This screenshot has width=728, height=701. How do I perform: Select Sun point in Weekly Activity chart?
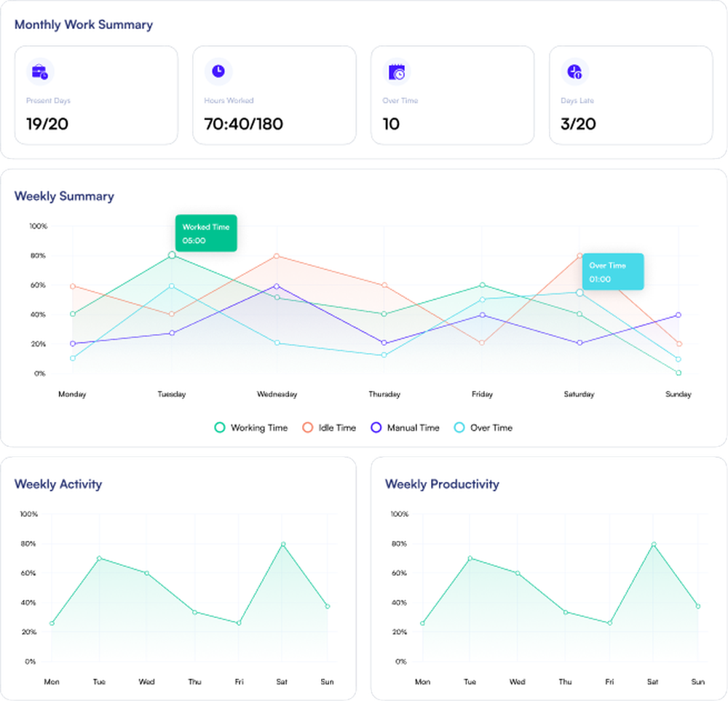[328, 606]
